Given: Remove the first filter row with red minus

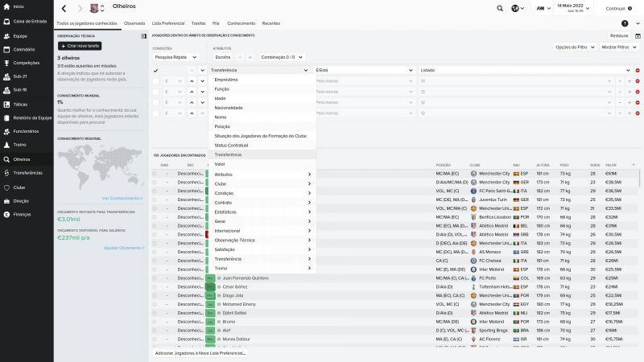Looking at the screenshot, I should pyautogui.click(x=638, y=71).
